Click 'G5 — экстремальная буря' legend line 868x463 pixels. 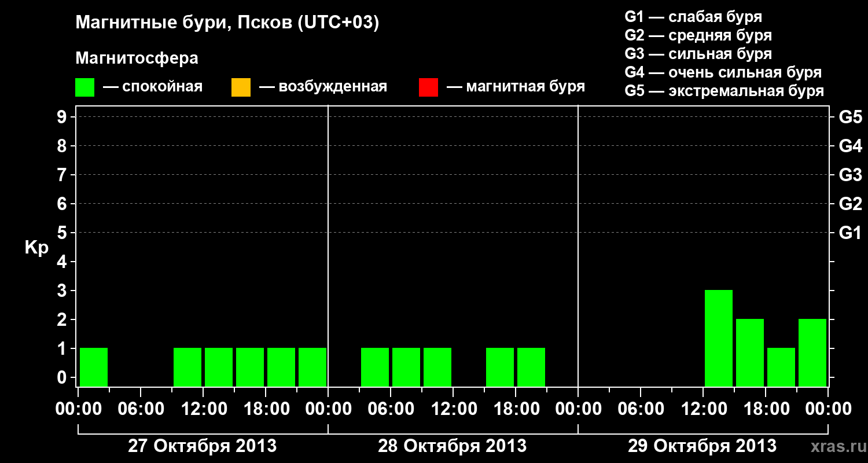(724, 91)
